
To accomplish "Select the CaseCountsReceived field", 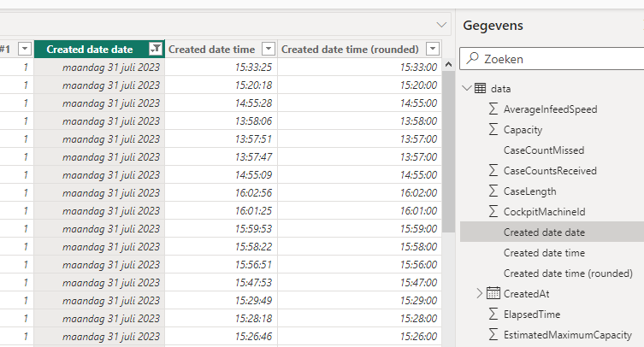I will [550, 171].
